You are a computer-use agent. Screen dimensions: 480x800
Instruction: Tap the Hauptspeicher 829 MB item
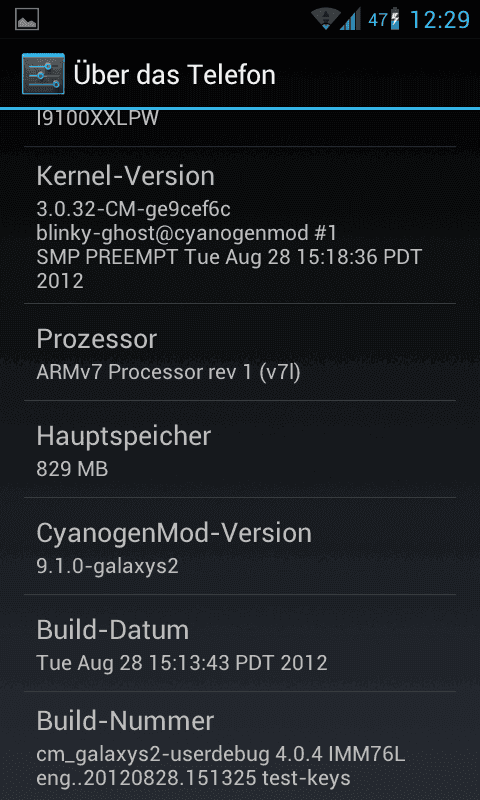click(240, 449)
